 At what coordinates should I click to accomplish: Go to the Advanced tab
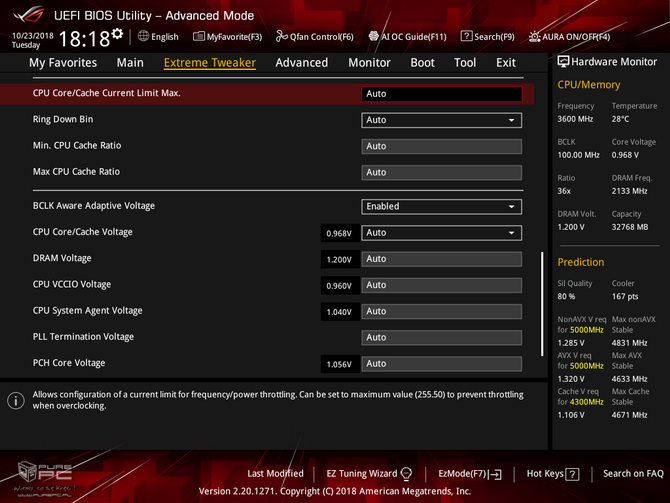tap(302, 63)
